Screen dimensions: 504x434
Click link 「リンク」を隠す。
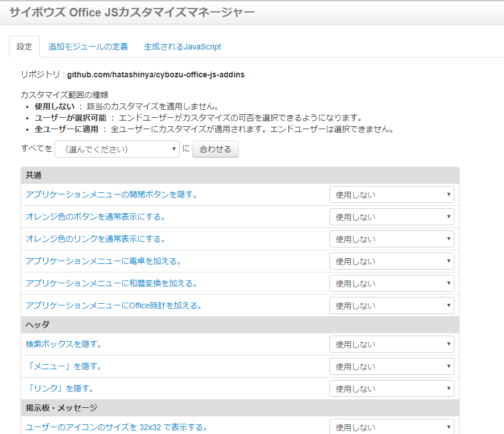point(60,388)
